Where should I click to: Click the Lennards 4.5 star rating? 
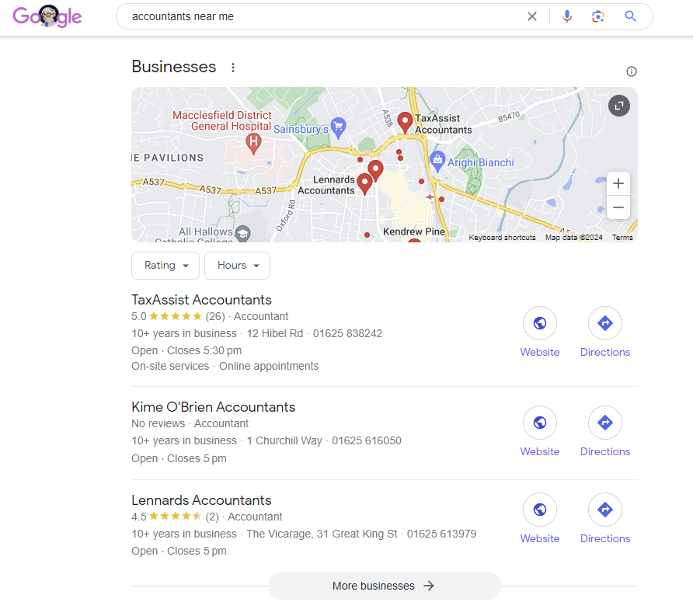pyautogui.click(x=175, y=517)
